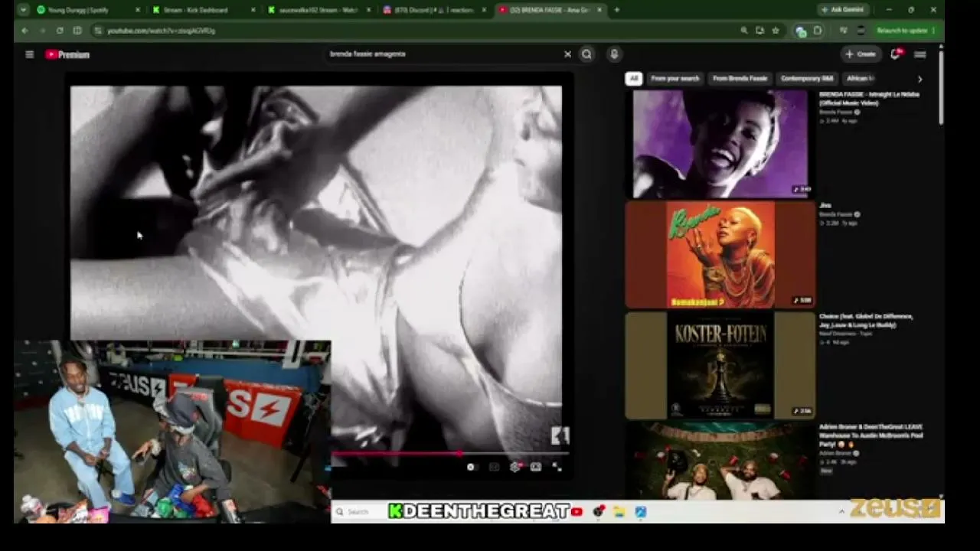Open the purple Brenda Fassie video thumbnail
The image size is (980, 551).
[720, 144]
